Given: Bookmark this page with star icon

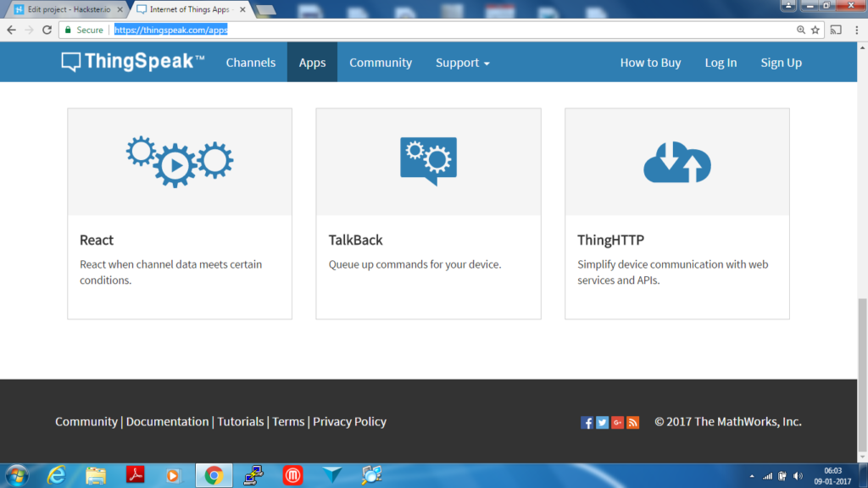Looking at the screenshot, I should click(x=815, y=30).
